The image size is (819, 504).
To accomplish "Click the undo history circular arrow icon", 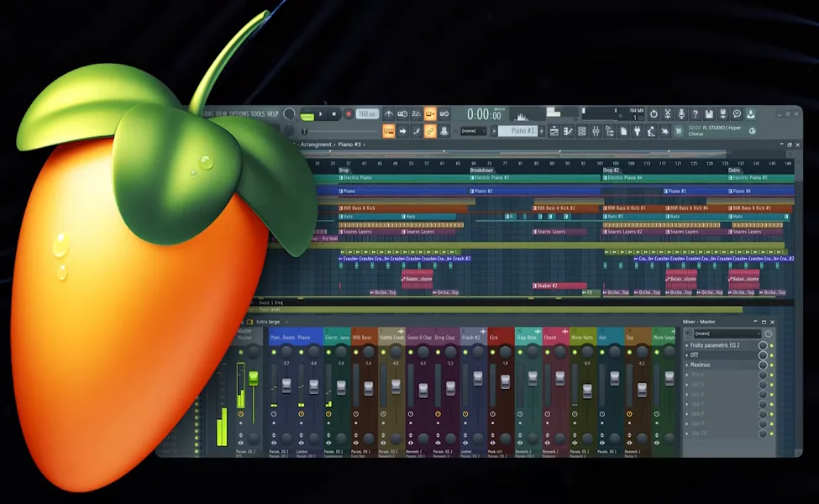I will click(654, 114).
